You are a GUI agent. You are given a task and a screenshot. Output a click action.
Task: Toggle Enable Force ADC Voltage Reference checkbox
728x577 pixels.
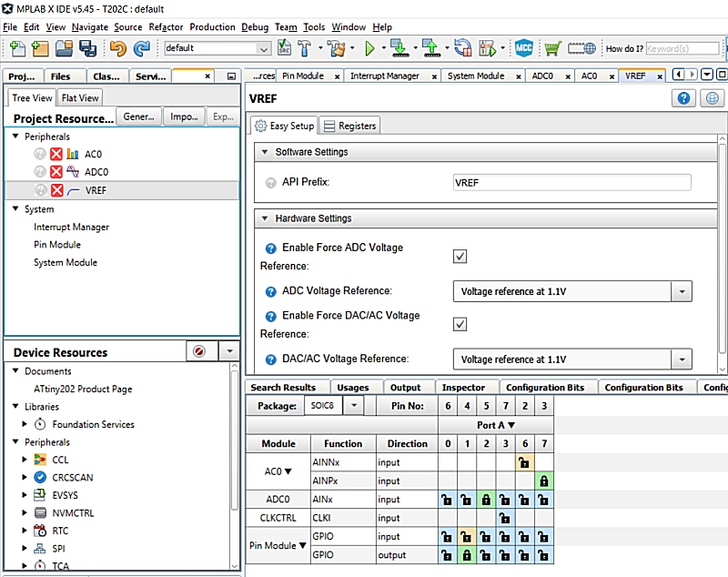tap(460, 256)
